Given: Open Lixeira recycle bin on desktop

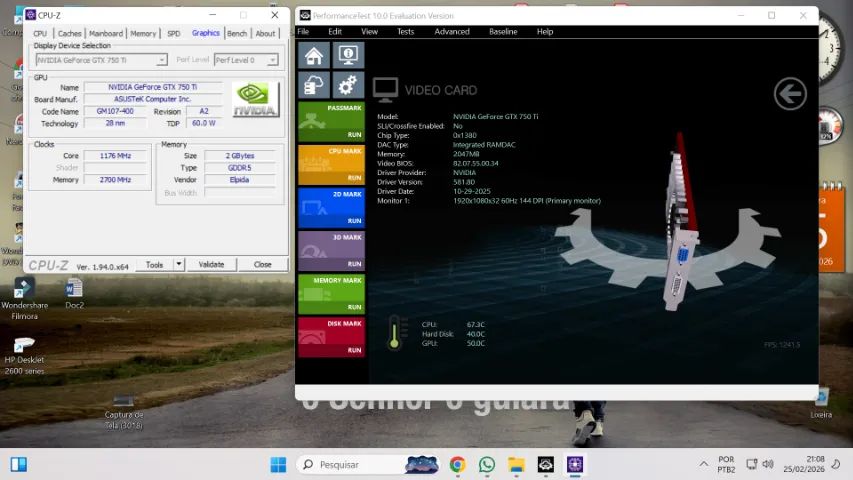Looking at the screenshot, I should click(x=821, y=404).
